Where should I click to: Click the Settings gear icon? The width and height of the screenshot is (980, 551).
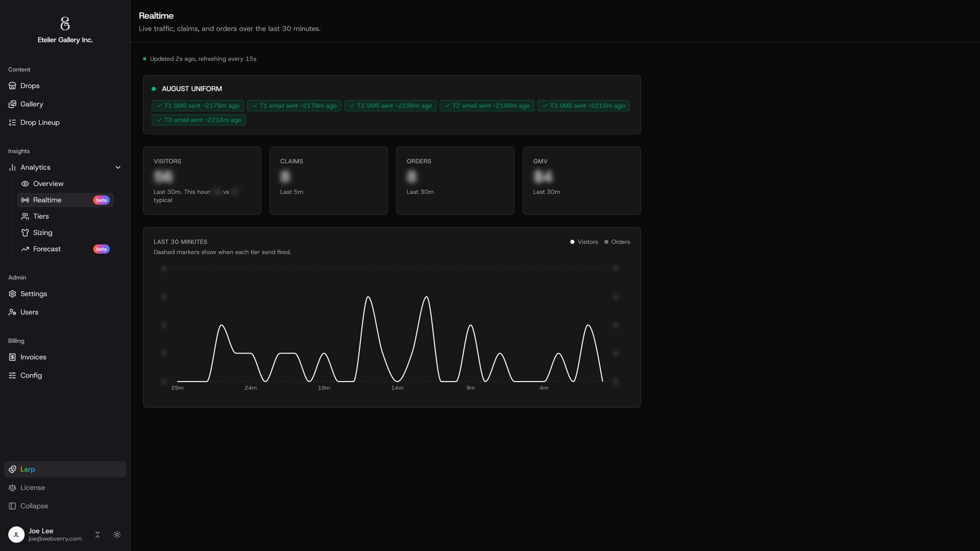(x=12, y=294)
